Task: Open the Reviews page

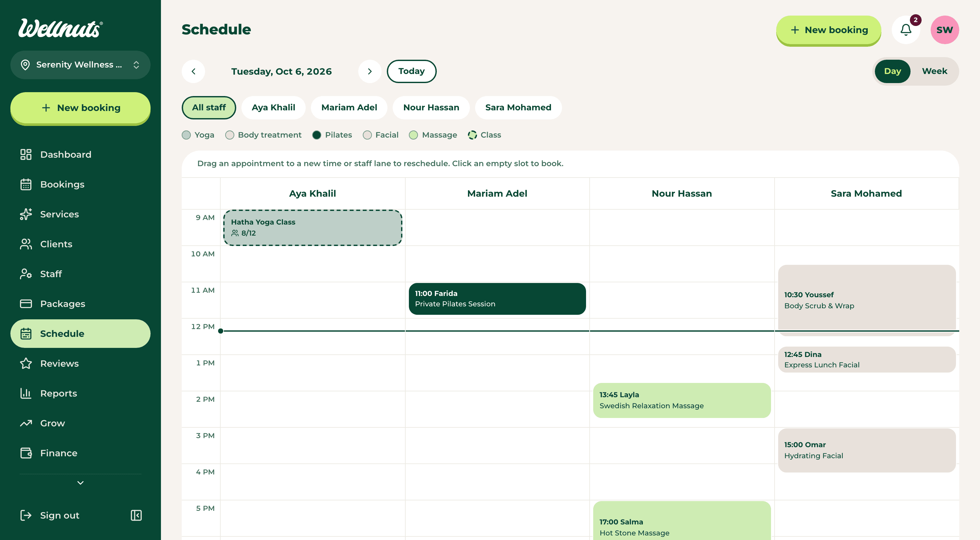Action: (x=80, y=363)
